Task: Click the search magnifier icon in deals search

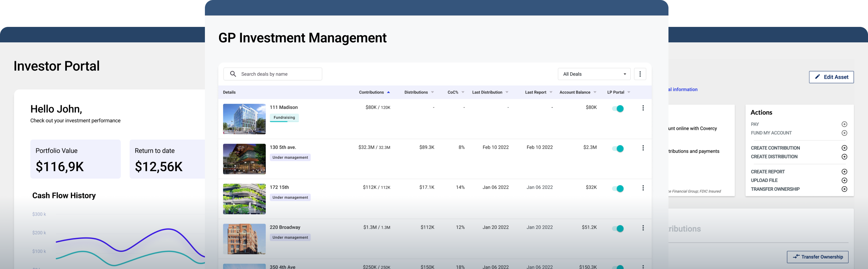Action: [x=233, y=74]
